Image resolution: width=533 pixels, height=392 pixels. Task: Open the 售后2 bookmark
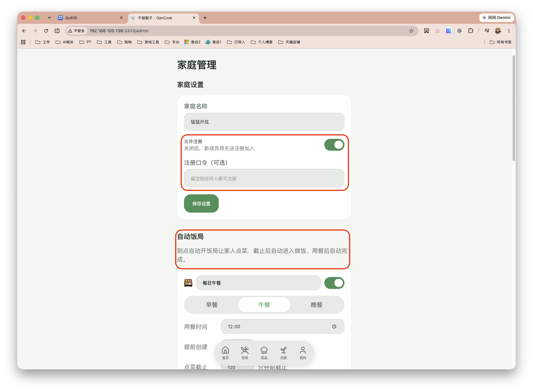[x=193, y=42]
